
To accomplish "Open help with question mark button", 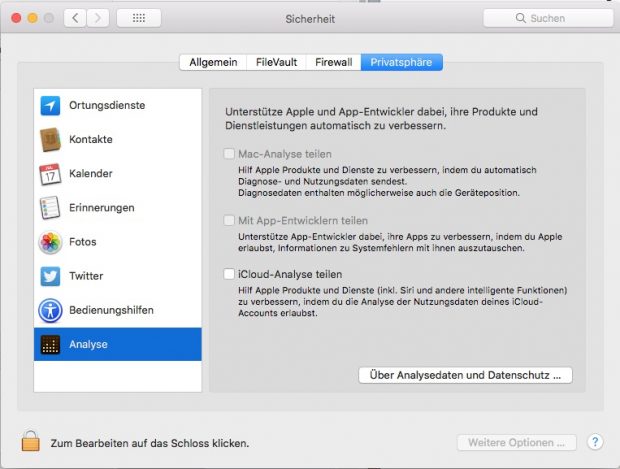I will click(x=594, y=441).
